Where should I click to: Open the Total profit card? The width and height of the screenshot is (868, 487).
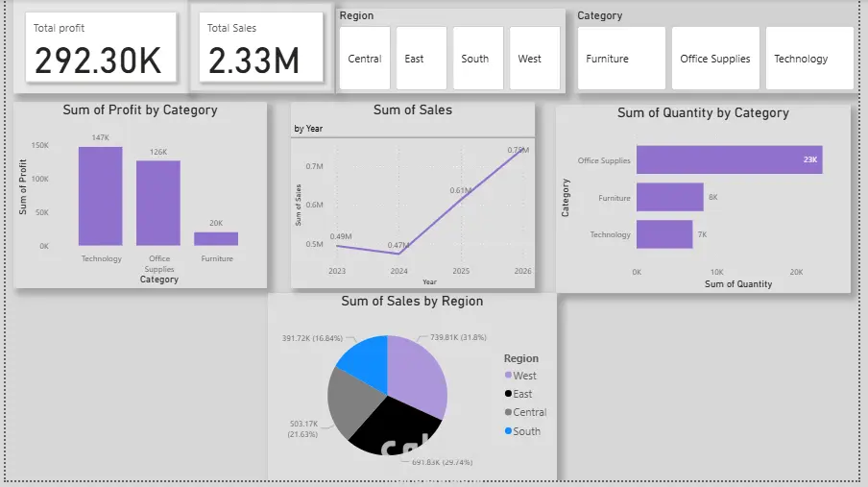tap(101, 47)
